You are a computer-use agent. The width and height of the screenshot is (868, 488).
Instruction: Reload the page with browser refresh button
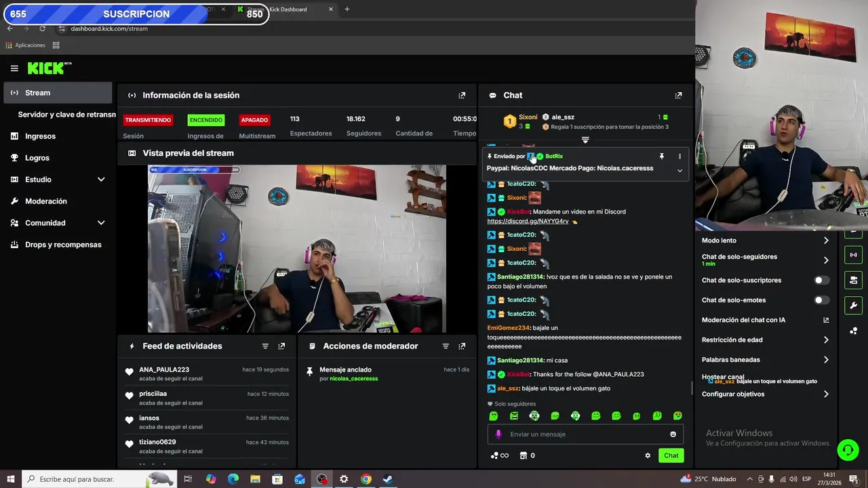pos(42,28)
